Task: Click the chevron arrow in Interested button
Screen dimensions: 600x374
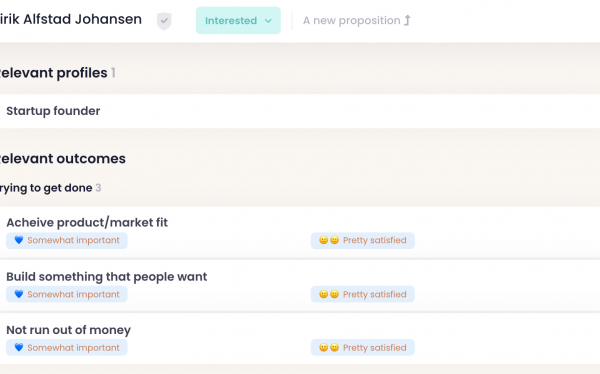Action: click(268, 21)
